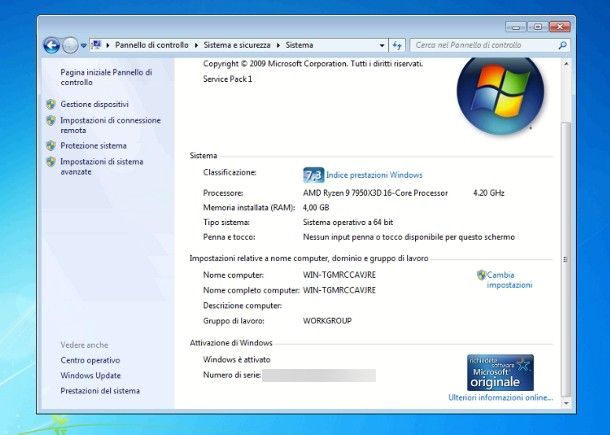The width and height of the screenshot is (610, 435).
Task: Click 'Service Pack 1' text
Action: pos(228,79)
